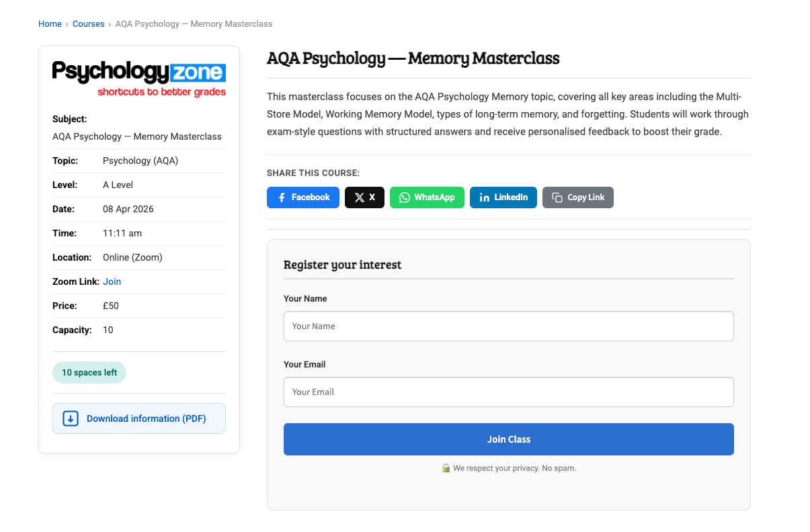
Task: Click the padlock icon beside the privacy note
Action: (446, 468)
